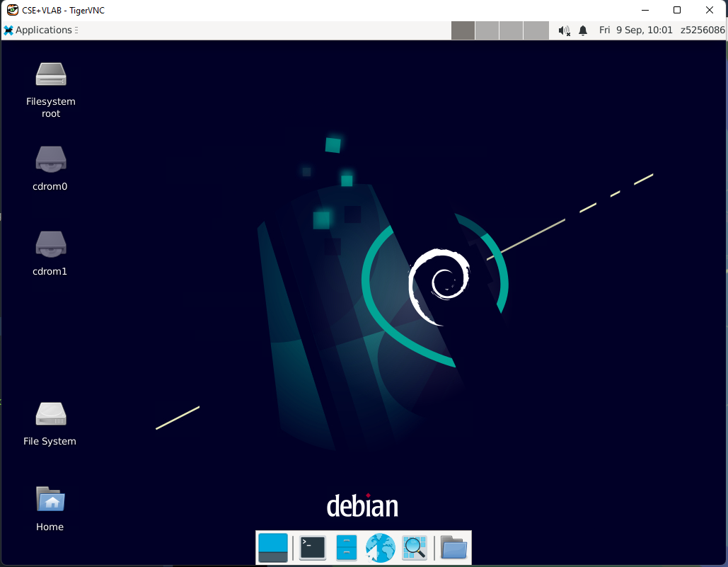Click the muted volume icon in panel
This screenshot has width=728, height=567.
pyautogui.click(x=564, y=30)
